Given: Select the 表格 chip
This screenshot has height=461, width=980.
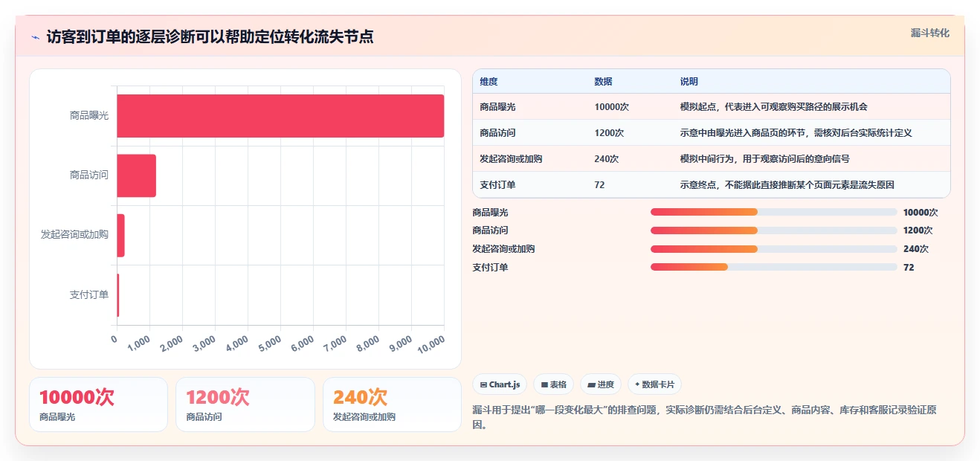Looking at the screenshot, I should pos(553,384).
